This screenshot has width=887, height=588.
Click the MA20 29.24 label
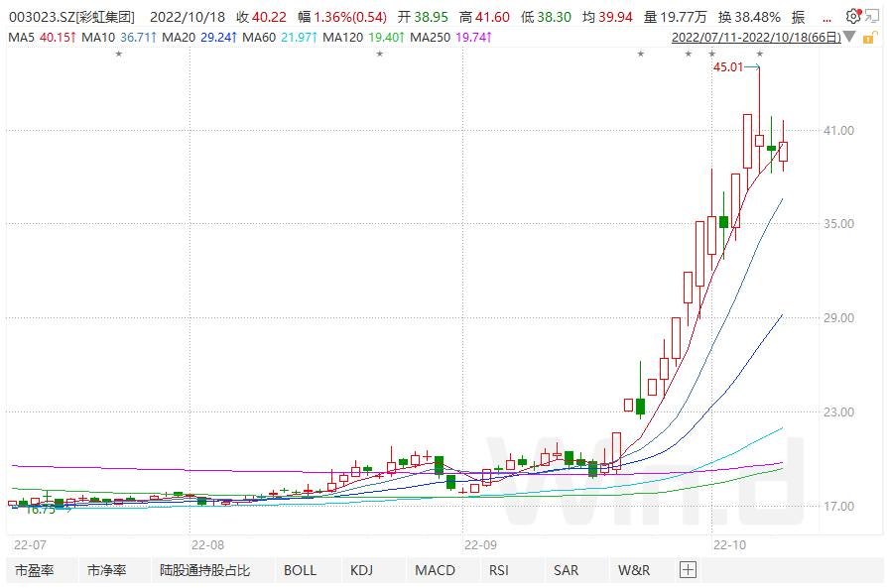point(199,38)
